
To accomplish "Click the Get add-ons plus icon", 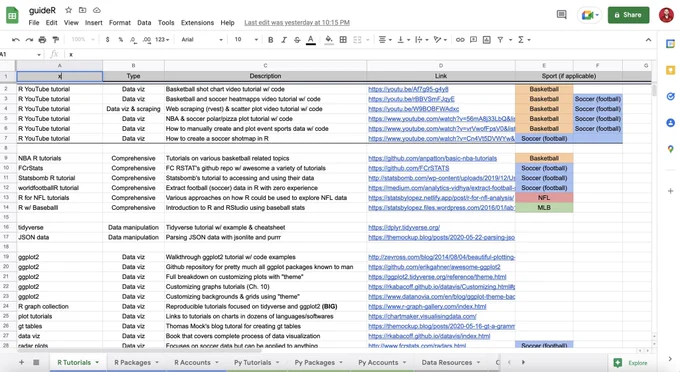I will pyautogui.click(x=670, y=191).
